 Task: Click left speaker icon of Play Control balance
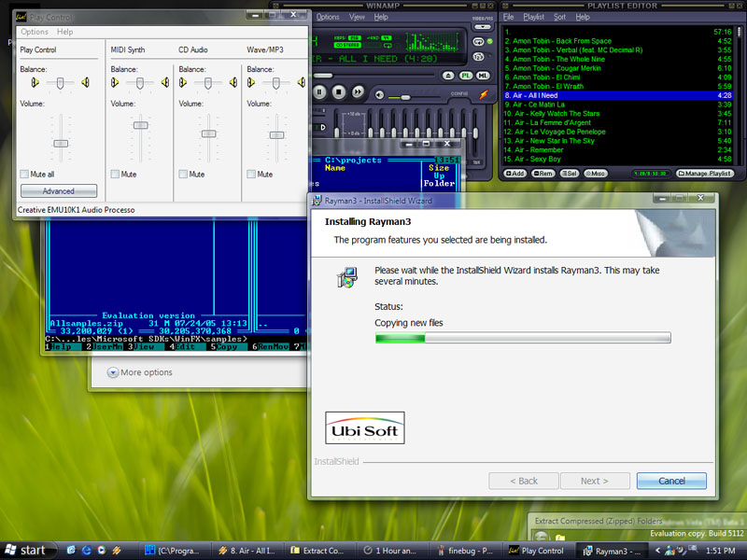click(35, 83)
